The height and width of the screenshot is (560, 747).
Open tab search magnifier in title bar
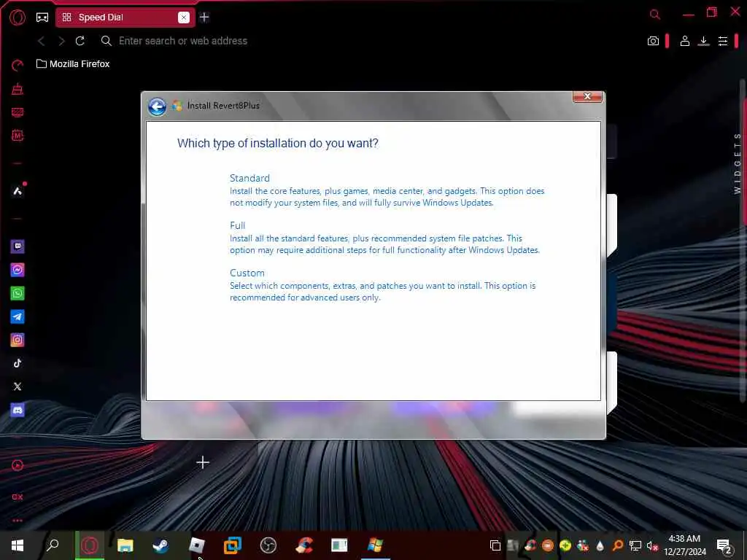click(655, 15)
